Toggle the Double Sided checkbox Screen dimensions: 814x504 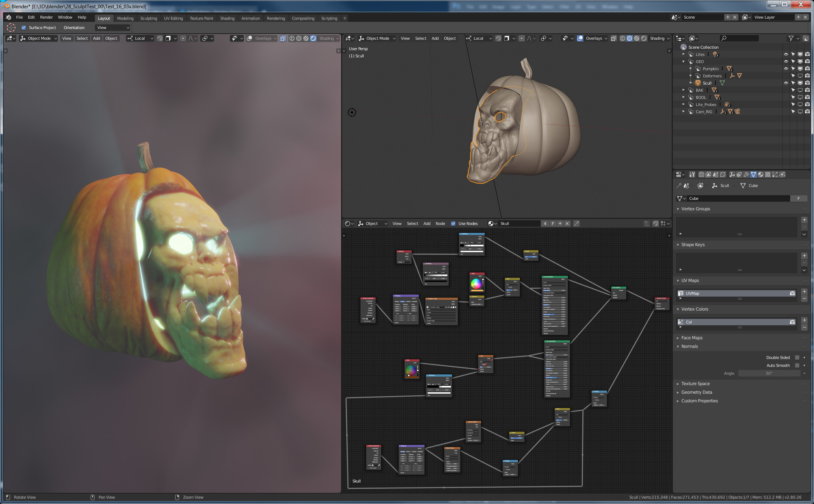point(797,357)
